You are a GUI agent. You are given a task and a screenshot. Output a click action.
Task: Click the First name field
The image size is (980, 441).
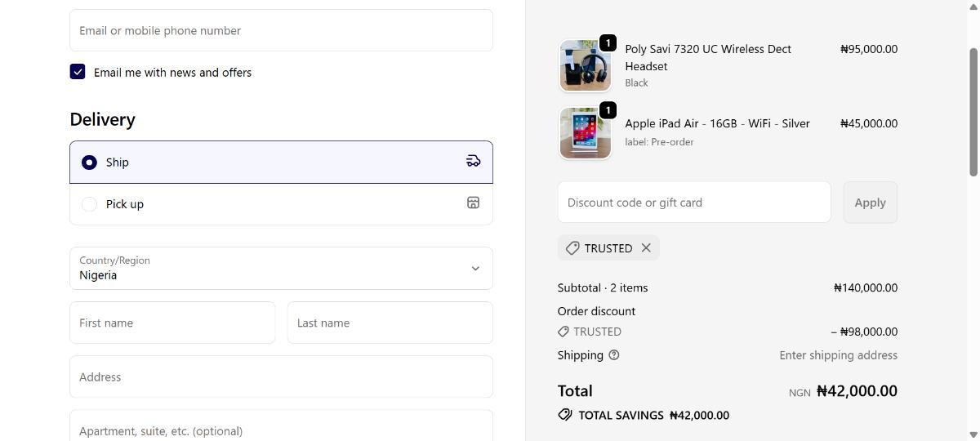pyautogui.click(x=172, y=323)
